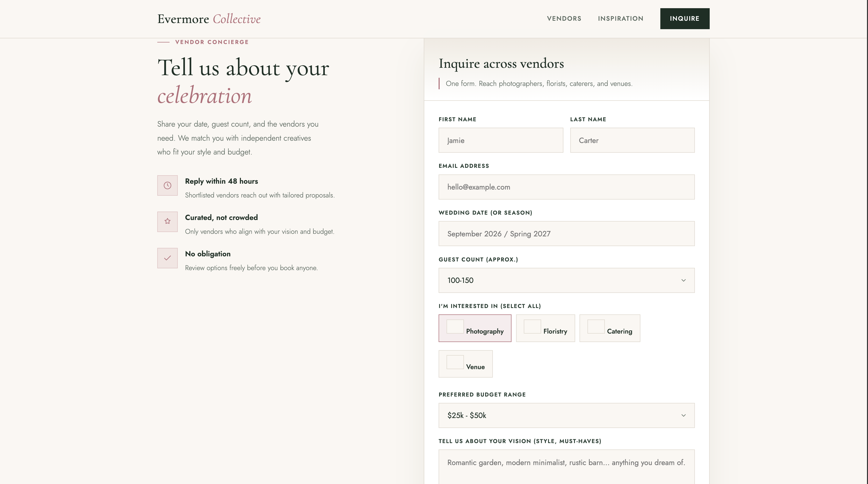
Task: Click the clock icon beside Reply within 48 hours
Action: click(x=168, y=185)
